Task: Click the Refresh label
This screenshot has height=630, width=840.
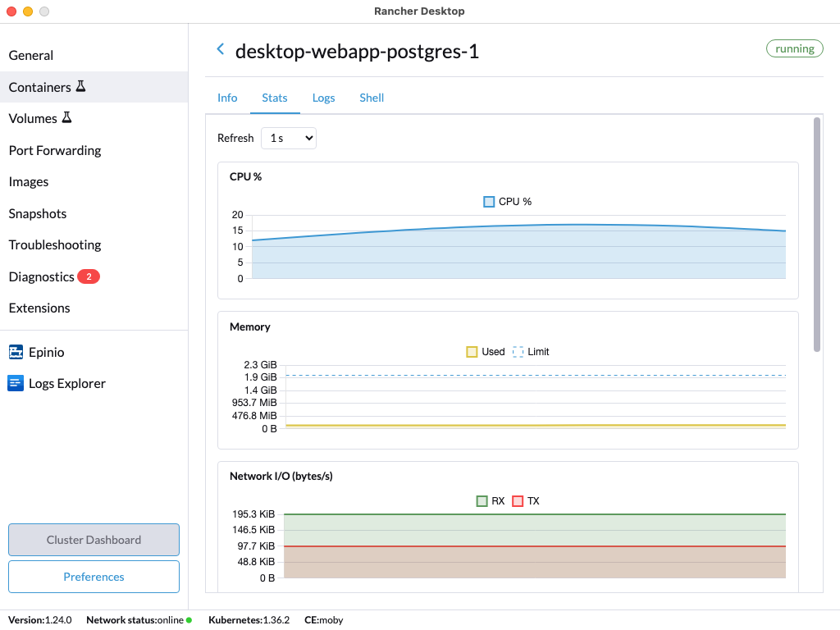Action: [x=235, y=138]
